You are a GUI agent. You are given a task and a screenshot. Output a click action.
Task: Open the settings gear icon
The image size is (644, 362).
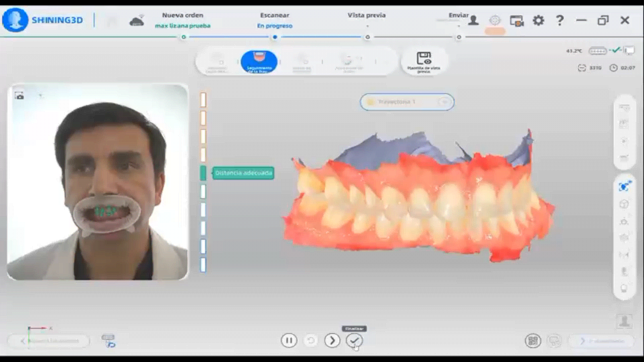tap(538, 20)
